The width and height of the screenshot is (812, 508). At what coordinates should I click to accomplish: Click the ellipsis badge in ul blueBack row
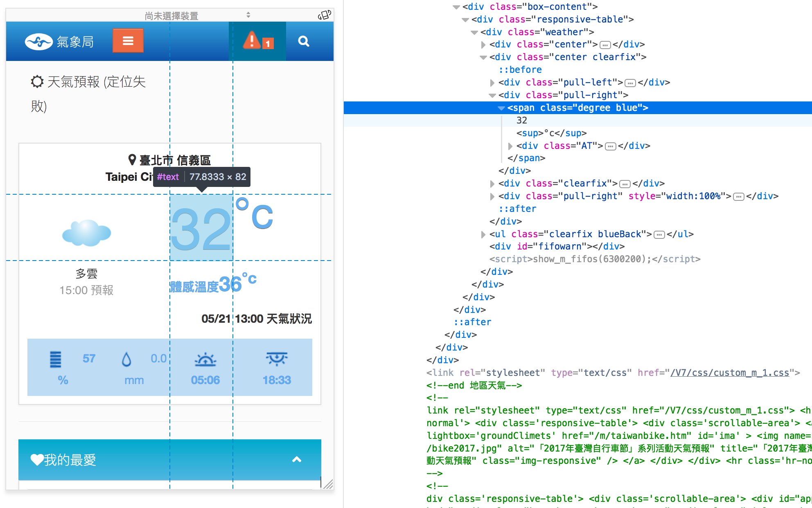(659, 235)
